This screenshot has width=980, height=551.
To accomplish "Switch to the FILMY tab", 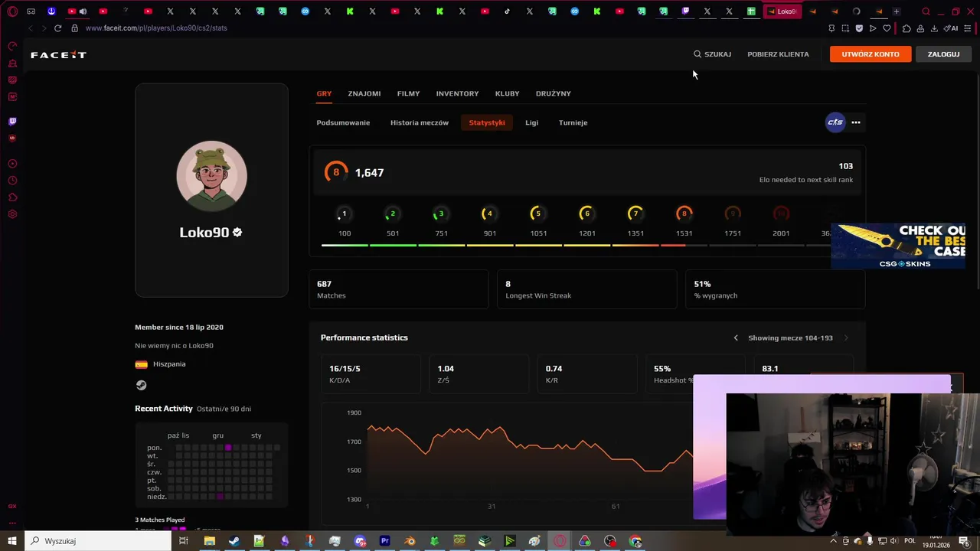I will click(408, 93).
